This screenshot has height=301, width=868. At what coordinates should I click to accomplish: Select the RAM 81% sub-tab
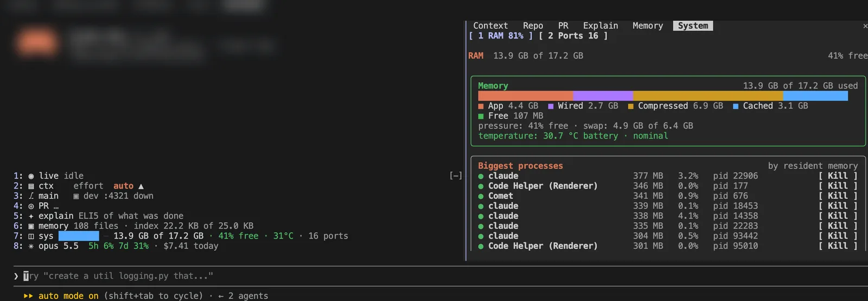pos(501,36)
